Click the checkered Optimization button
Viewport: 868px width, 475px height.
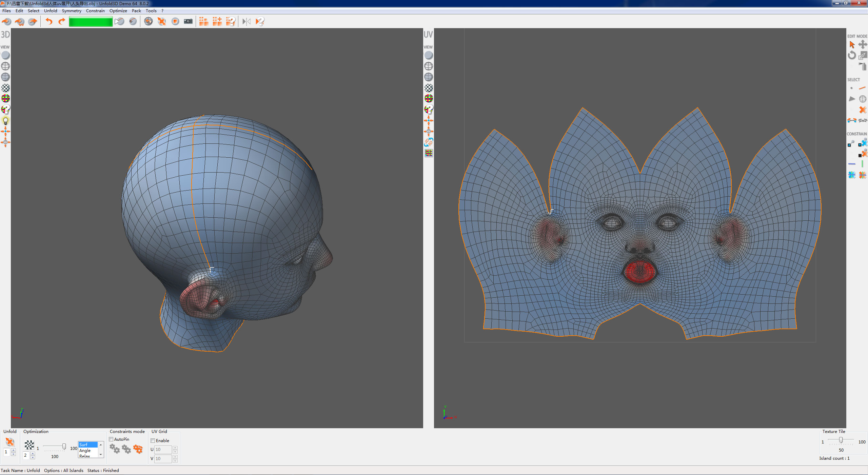29,445
